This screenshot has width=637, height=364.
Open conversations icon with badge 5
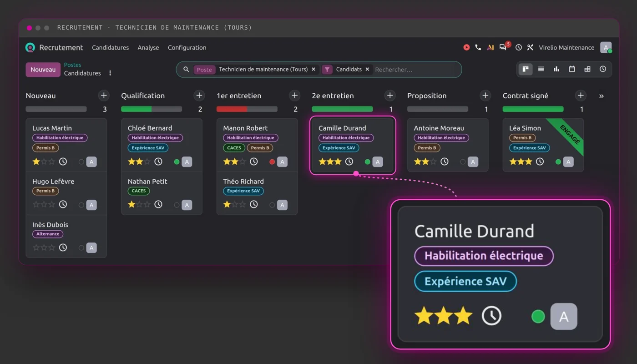point(503,47)
